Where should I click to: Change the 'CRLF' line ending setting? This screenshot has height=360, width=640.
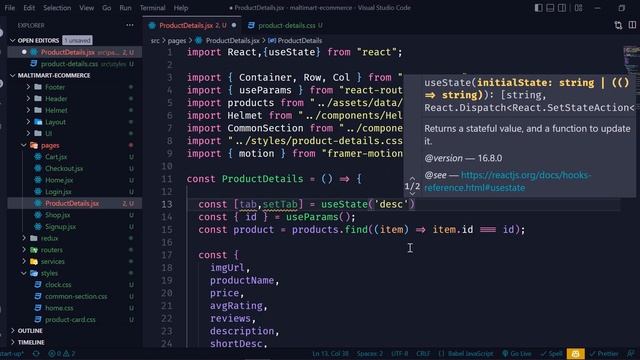point(423,354)
